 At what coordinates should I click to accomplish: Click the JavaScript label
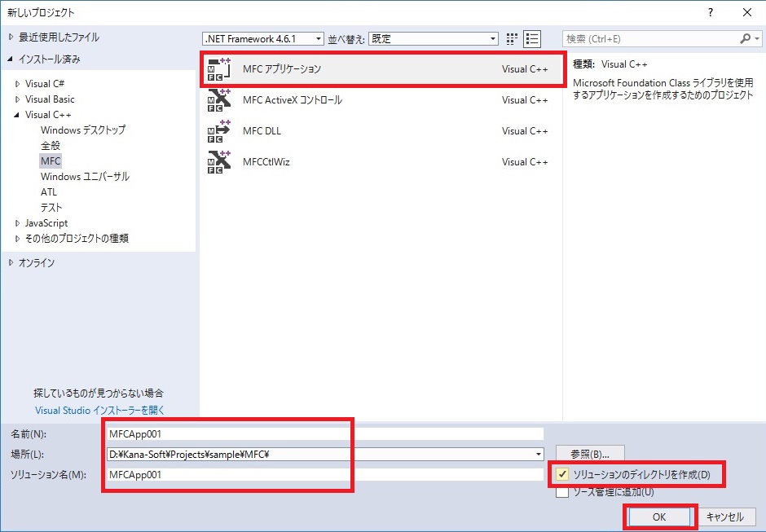click(x=46, y=223)
